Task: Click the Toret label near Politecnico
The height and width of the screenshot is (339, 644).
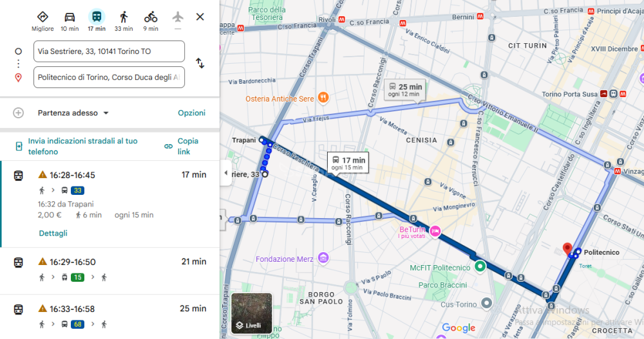Action: pos(585,266)
